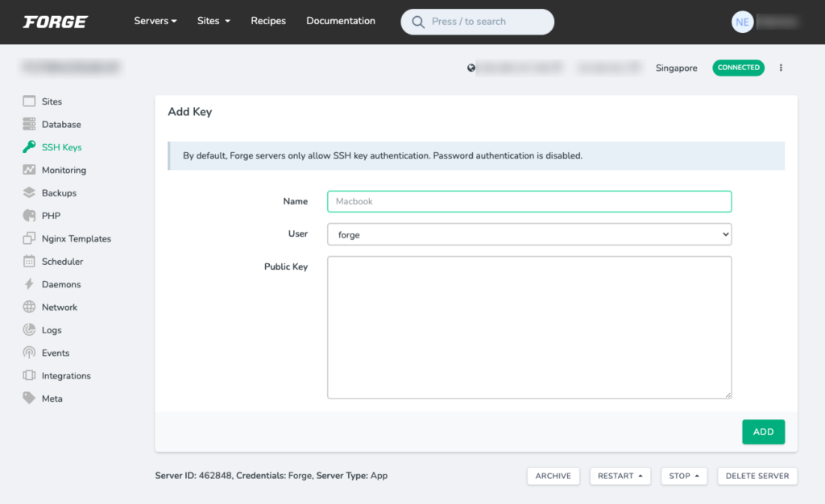Image resolution: width=825 pixels, height=504 pixels.
Task: Open the Sites dropdown in top navigation
Action: click(x=214, y=21)
